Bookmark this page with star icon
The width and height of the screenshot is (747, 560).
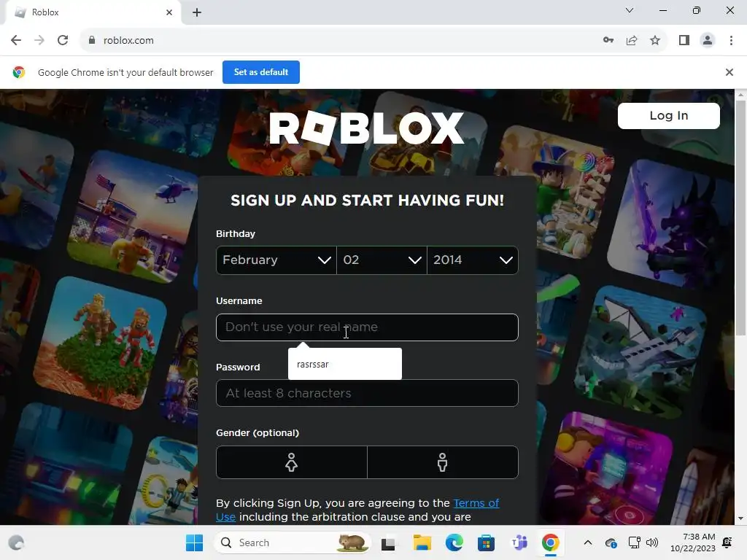655,41
